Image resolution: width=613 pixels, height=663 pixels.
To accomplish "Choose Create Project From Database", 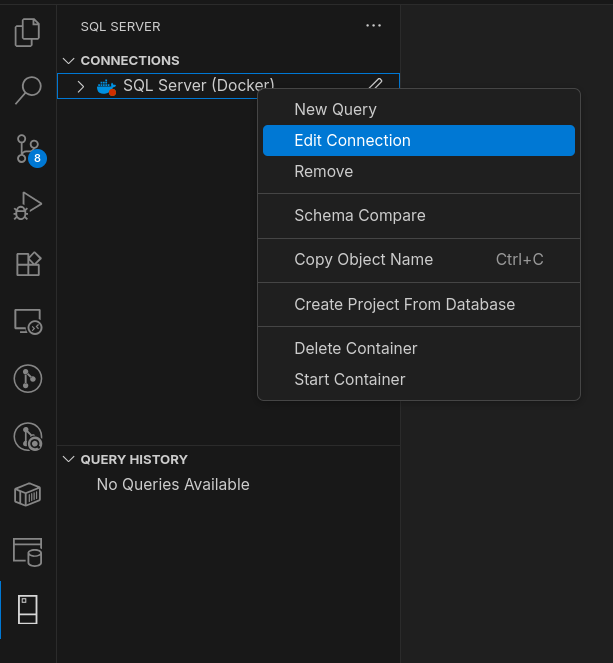I will click(404, 304).
